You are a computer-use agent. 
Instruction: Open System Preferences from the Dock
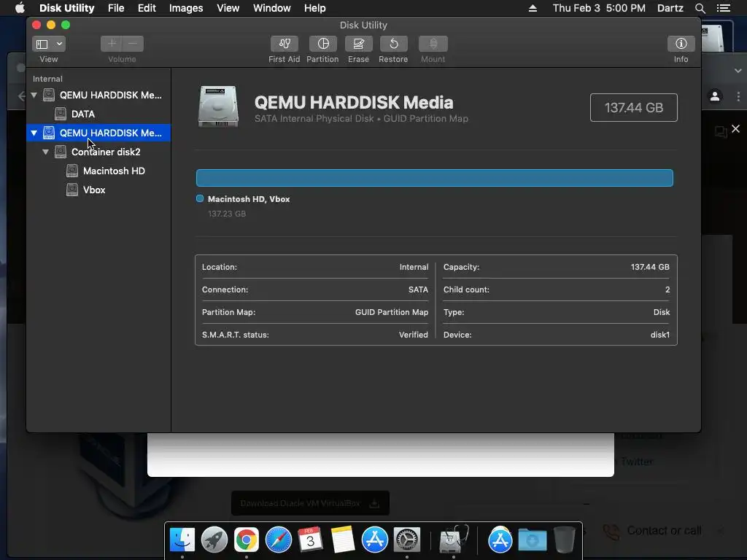point(406,540)
